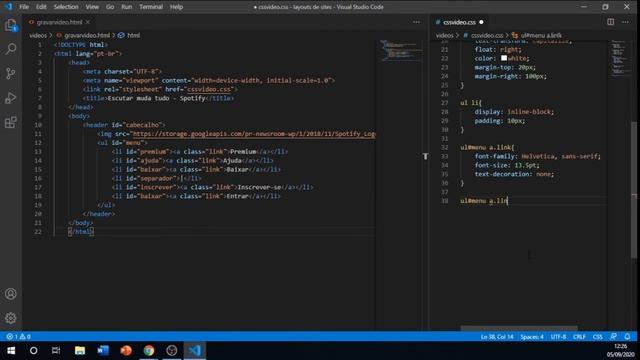Change encoding via UTF-8 status item

[x=558, y=337]
